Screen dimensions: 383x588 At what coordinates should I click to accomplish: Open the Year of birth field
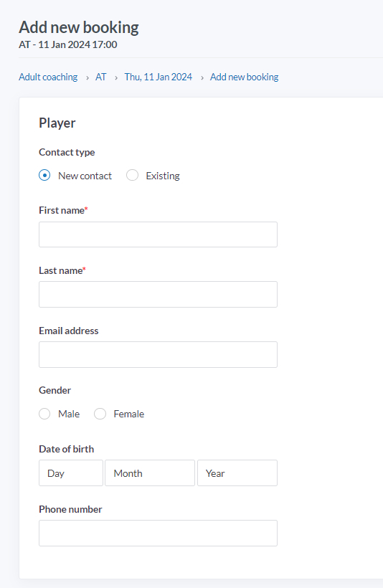pyautogui.click(x=237, y=473)
